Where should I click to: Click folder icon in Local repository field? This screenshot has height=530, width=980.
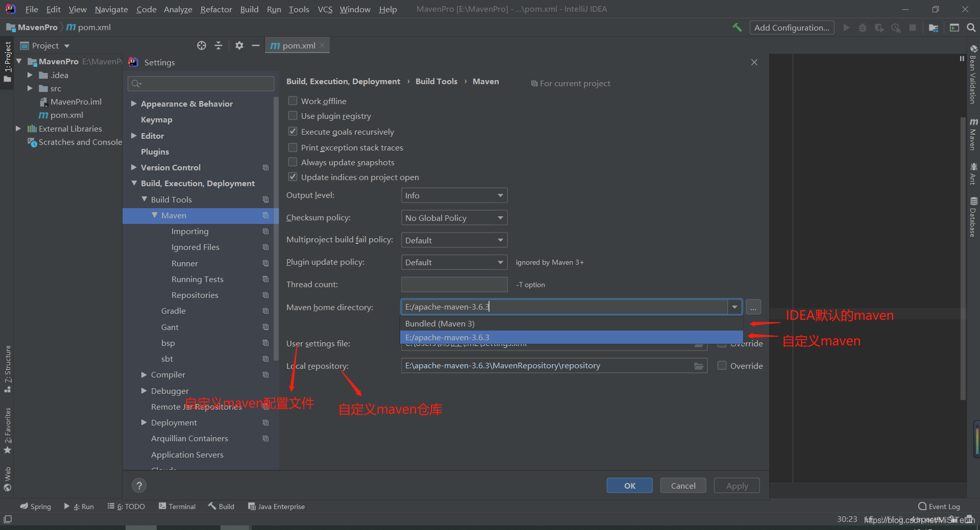699,366
